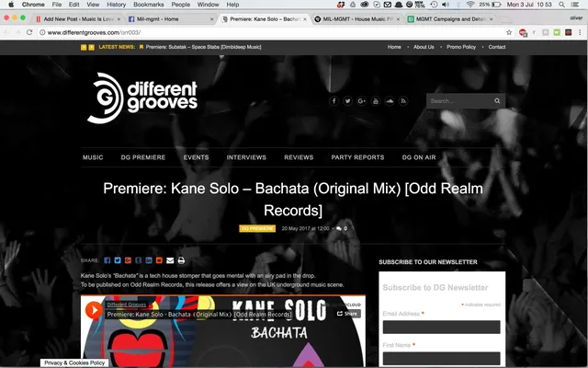Image resolution: width=588 pixels, height=368 pixels.
Task: Open the Wi-Fi status menu
Action: click(x=470, y=5)
